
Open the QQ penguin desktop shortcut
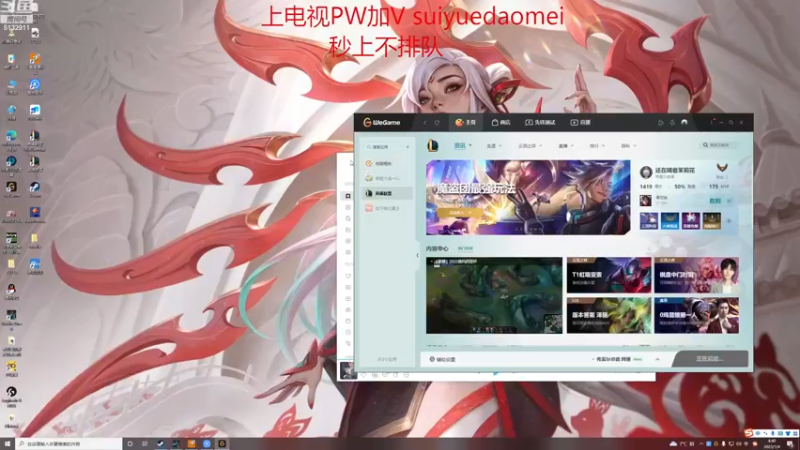(x=11, y=292)
